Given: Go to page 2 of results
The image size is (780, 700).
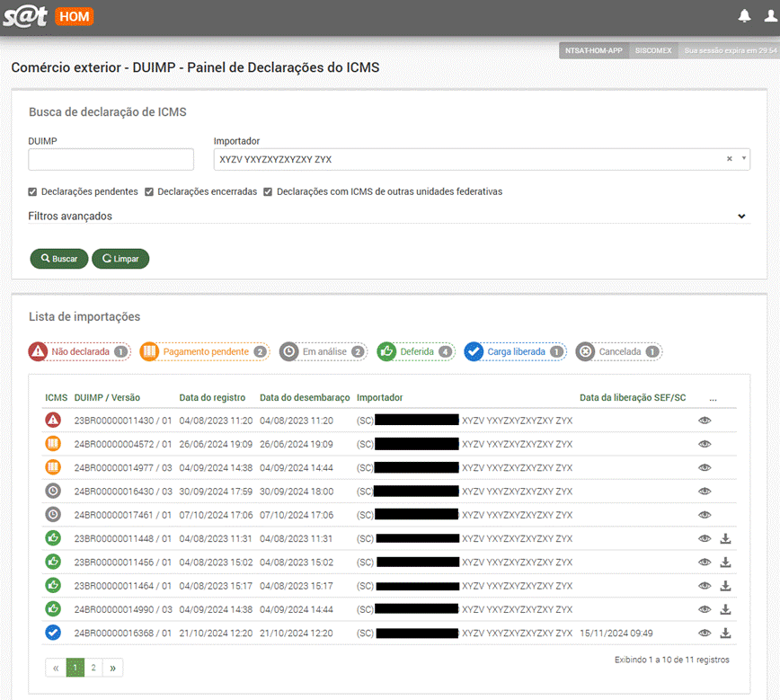Looking at the screenshot, I should (x=93, y=668).
